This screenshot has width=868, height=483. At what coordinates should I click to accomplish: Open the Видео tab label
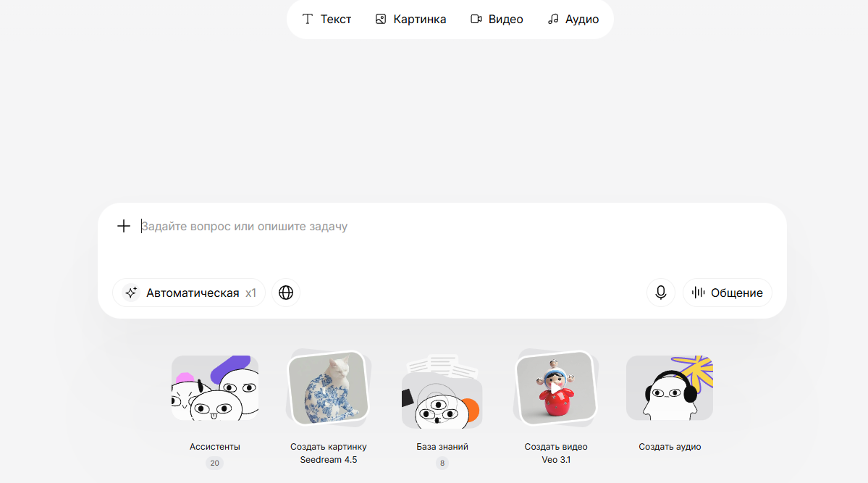point(506,20)
